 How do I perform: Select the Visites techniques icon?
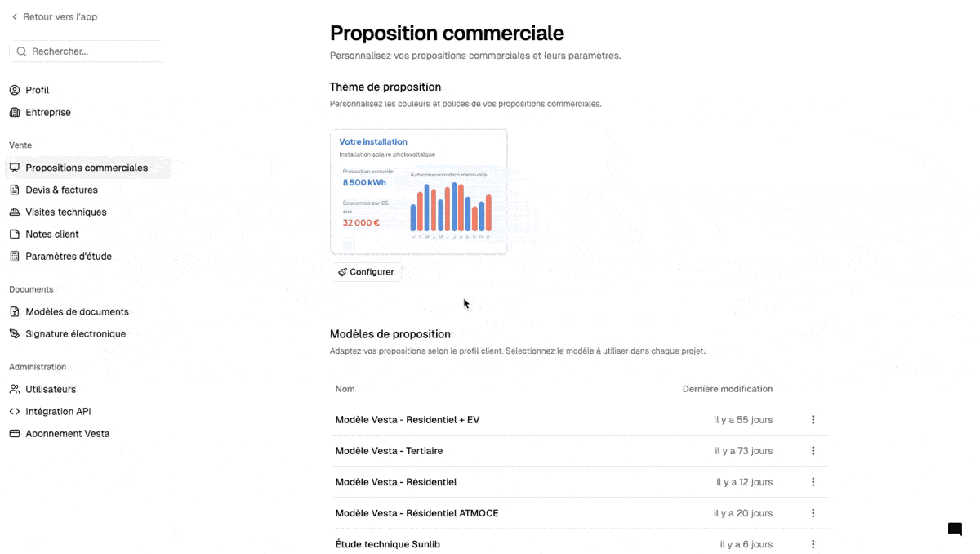click(x=14, y=212)
